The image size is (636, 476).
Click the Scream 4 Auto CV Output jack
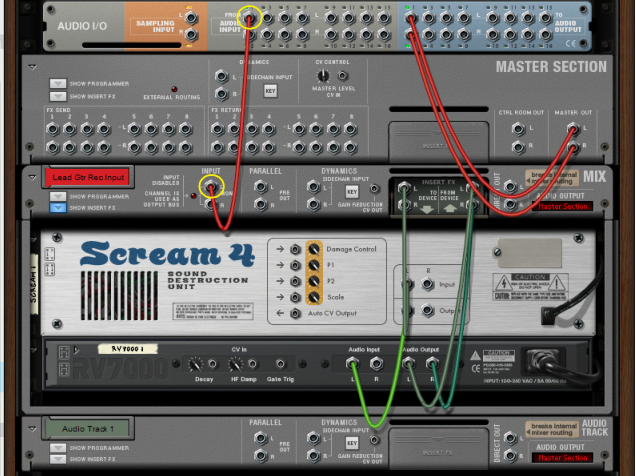[x=296, y=314]
